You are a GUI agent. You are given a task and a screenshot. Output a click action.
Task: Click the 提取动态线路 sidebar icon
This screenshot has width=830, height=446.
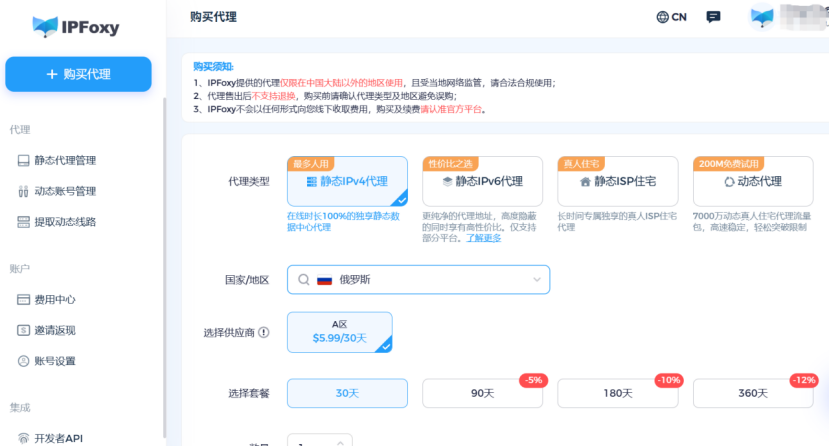pyautogui.click(x=24, y=222)
